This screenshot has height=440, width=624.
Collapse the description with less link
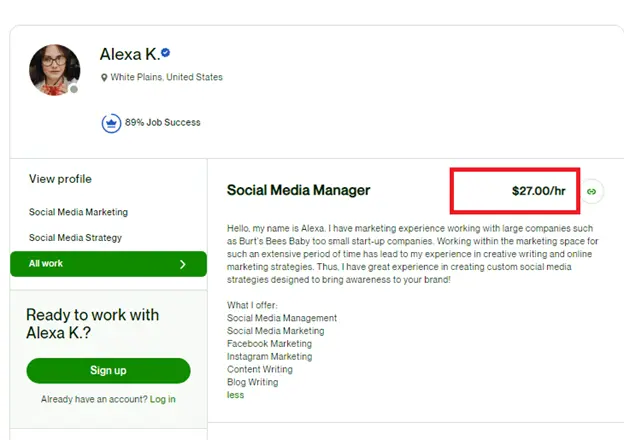pyautogui.click(x=235, y=395)
